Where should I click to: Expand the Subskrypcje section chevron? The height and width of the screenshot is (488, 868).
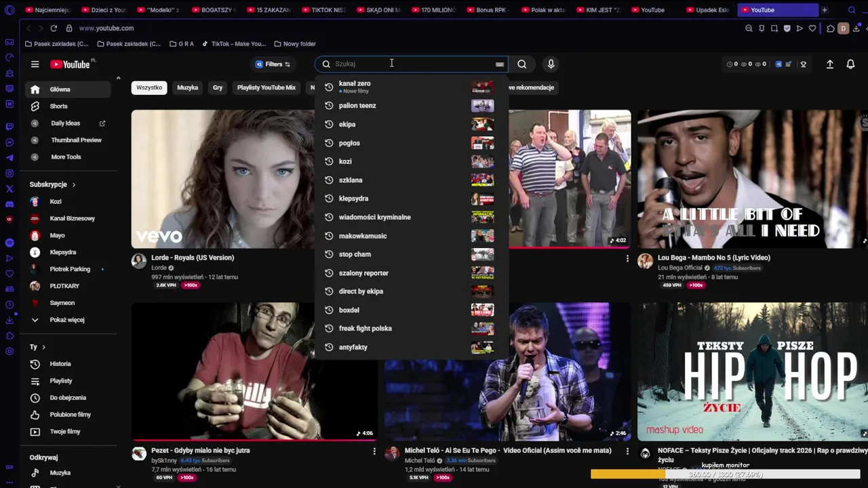pos(74,184)
